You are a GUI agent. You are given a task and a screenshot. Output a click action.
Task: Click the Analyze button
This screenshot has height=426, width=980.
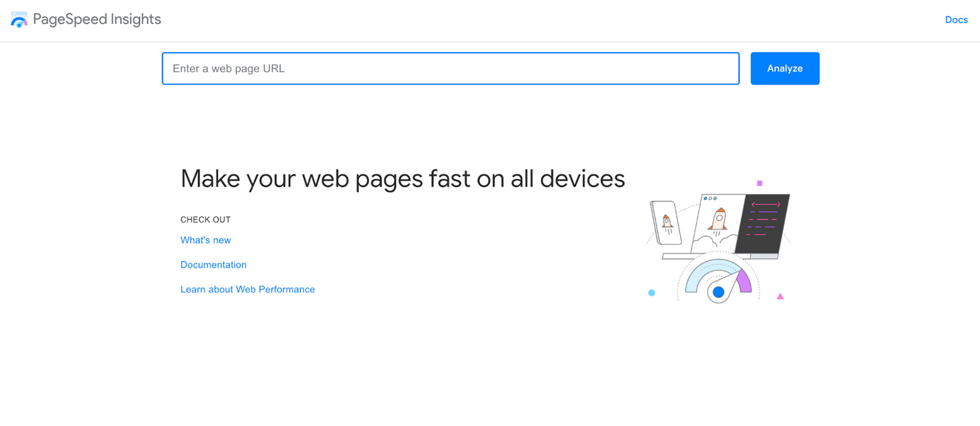[x=785, y=69]
